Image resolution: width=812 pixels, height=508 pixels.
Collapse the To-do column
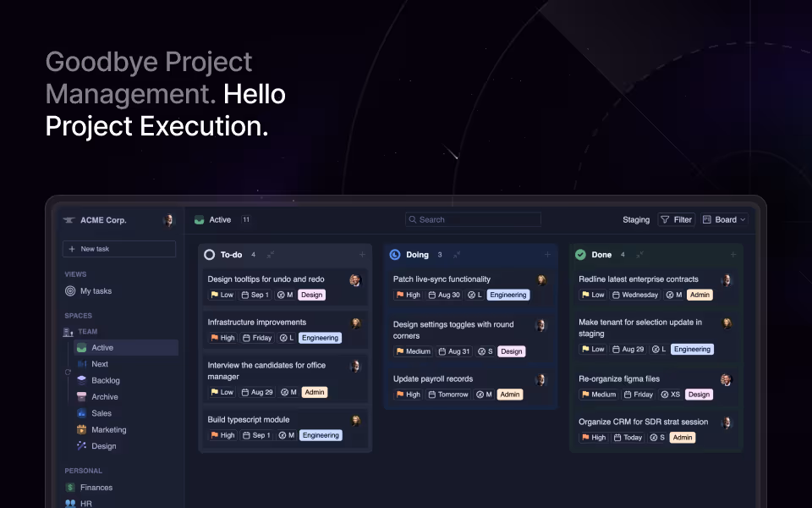tap(271, 255)
